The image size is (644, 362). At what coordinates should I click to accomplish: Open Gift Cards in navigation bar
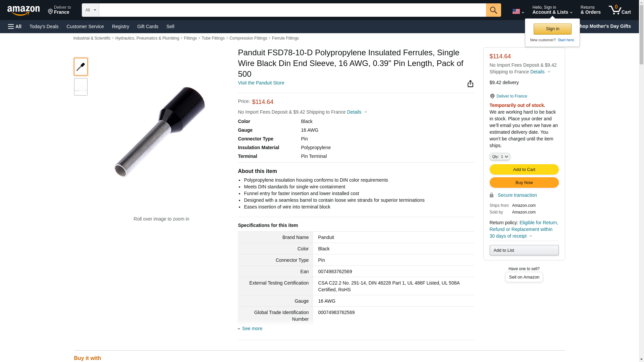[148, 26]
